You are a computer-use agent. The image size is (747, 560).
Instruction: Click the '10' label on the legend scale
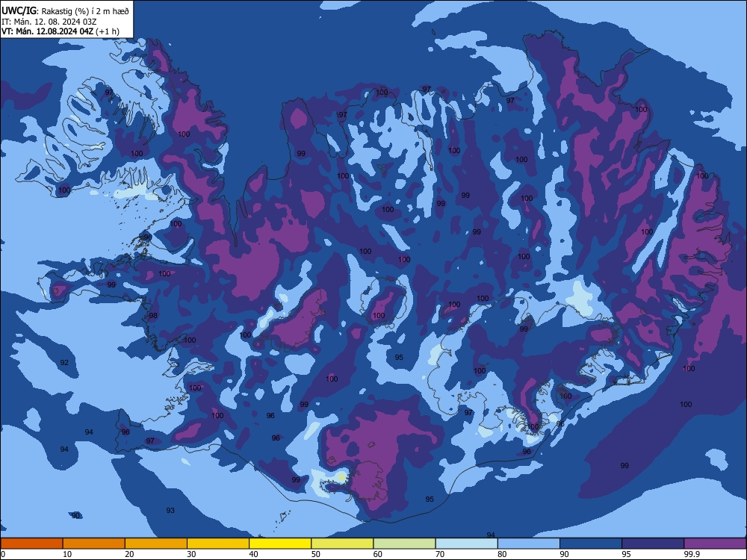click(67, 554)
